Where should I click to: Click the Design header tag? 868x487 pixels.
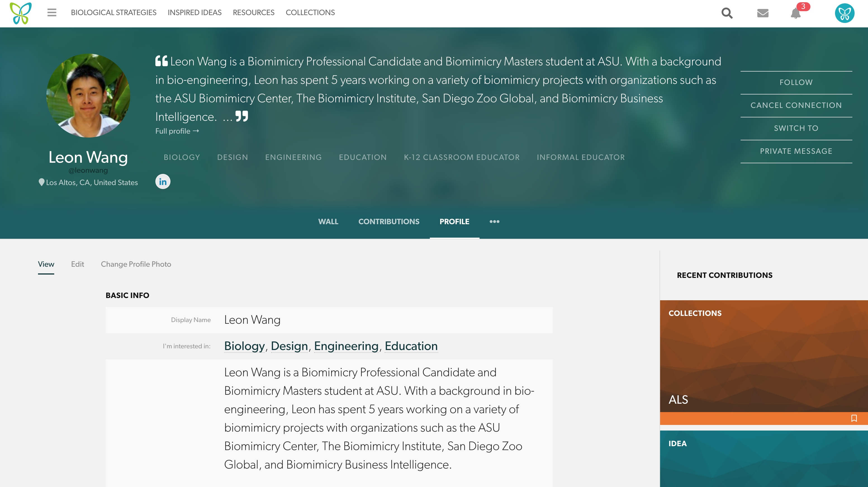tap(233, 157)
